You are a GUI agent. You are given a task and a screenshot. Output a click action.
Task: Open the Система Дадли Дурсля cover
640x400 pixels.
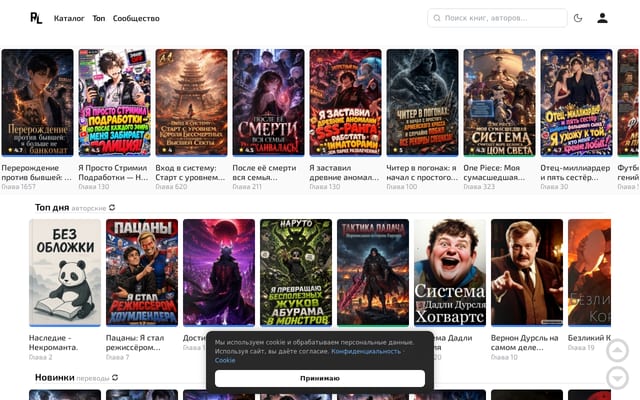click(450, 273)
